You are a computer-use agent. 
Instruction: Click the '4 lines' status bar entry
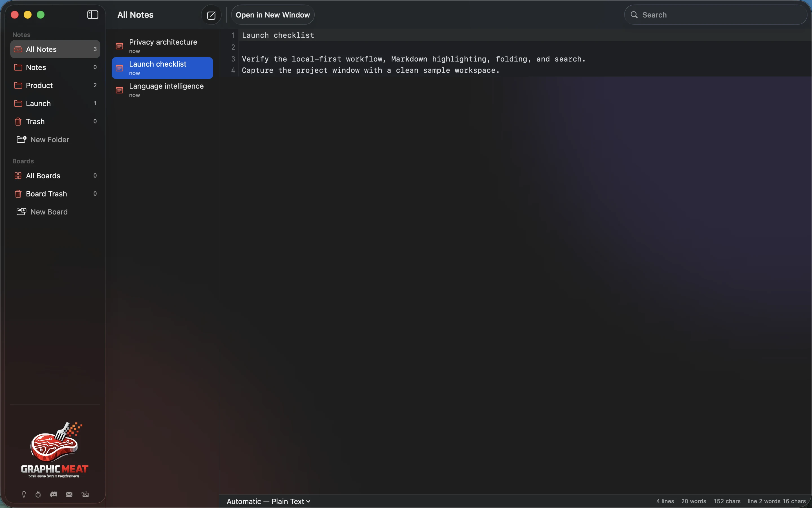click(x=665, y=501)
